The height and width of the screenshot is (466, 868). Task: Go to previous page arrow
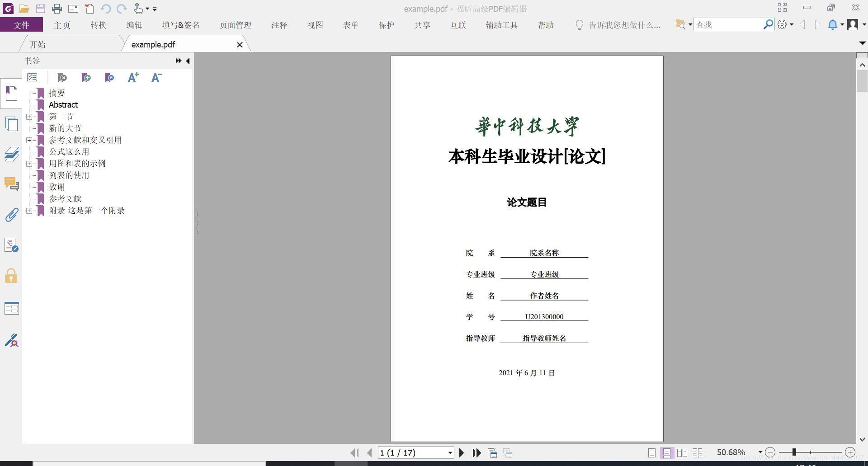click(369, 452)
